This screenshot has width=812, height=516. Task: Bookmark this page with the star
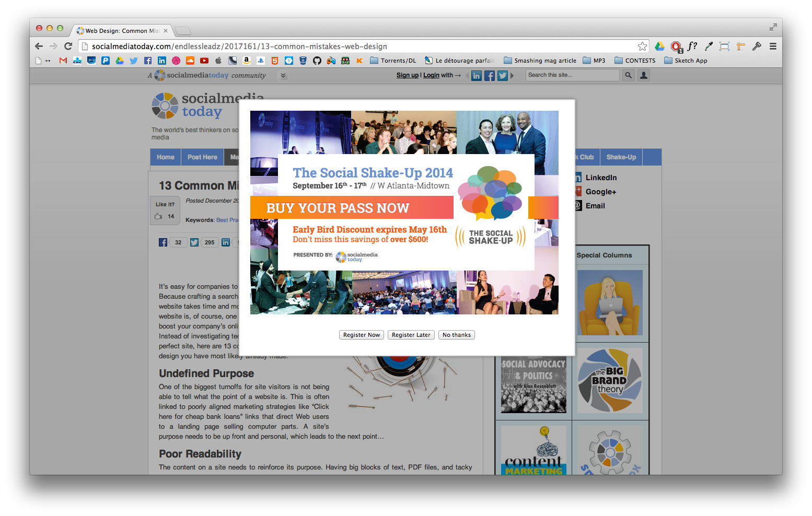[643, 46]
